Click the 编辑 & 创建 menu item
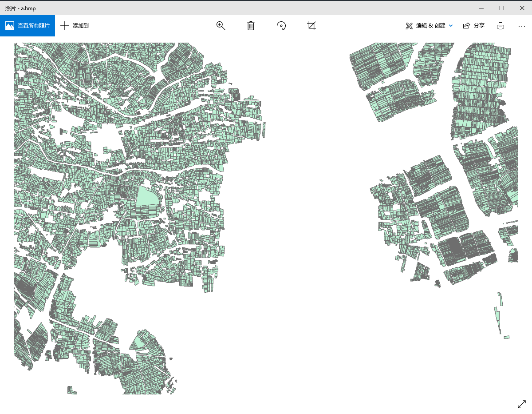The width and height of the screenshot is (532, 414). 430,26
